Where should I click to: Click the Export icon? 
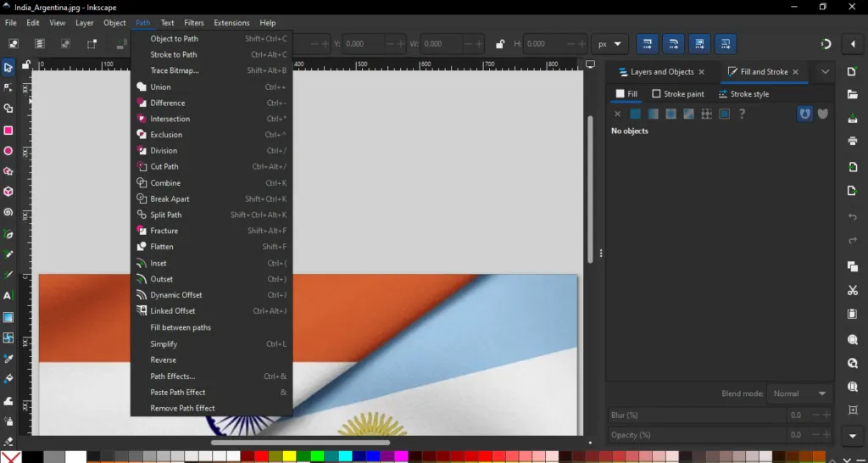(x=853, y=191)
